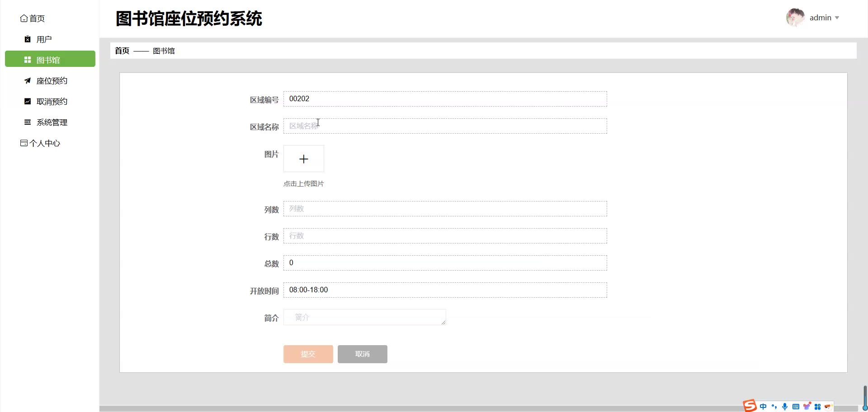Click the chart icon for 取消预约
Screen dimensions: 868x412
coord(28,102)
